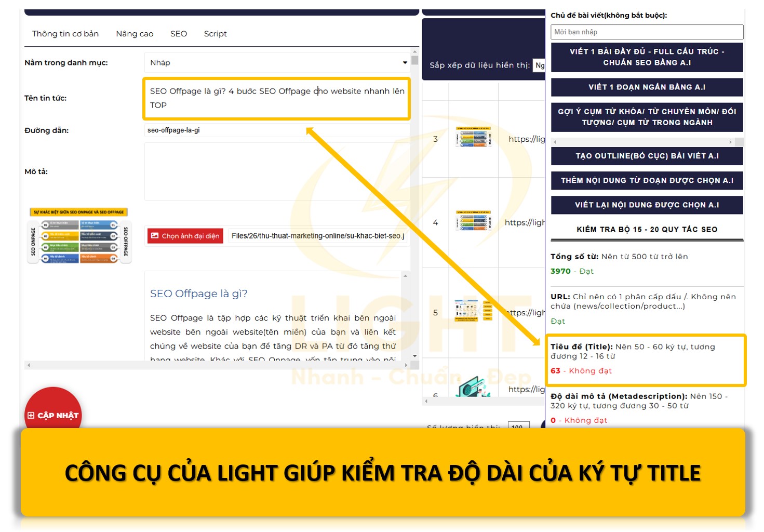
Task: Click the SEO Offpage là gì? heading in editor
Action: [x=199, y=294]
